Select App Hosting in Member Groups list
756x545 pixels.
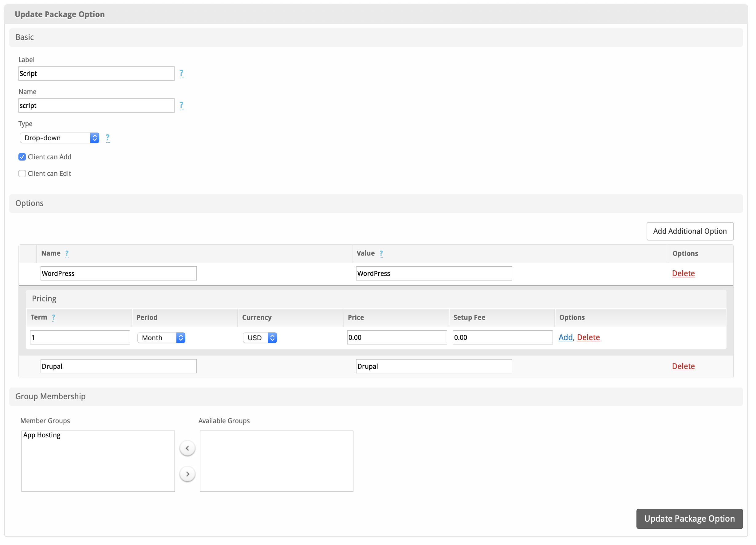coord(42,435)
